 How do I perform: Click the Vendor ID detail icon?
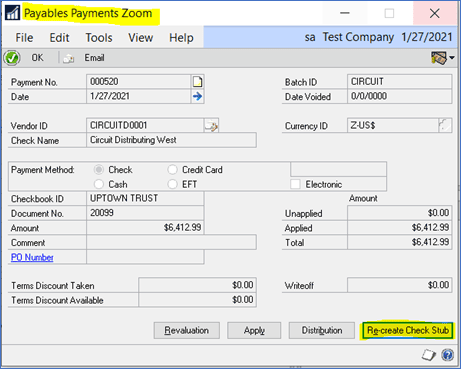[211, 126]
